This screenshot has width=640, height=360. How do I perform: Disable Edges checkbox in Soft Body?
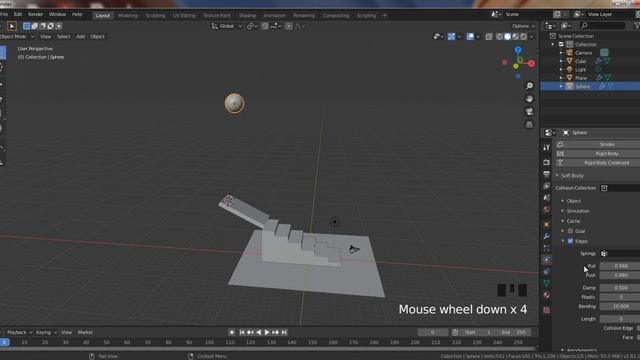[x=570, y=241]
